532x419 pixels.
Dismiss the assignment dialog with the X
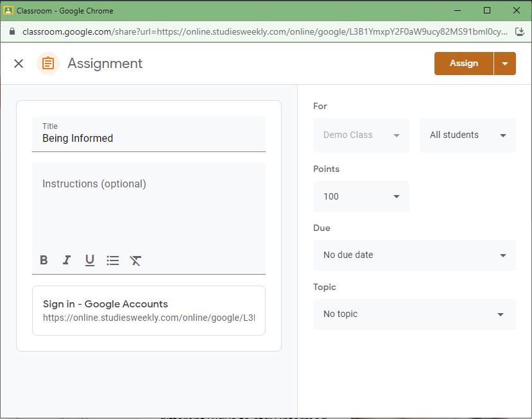18,63
